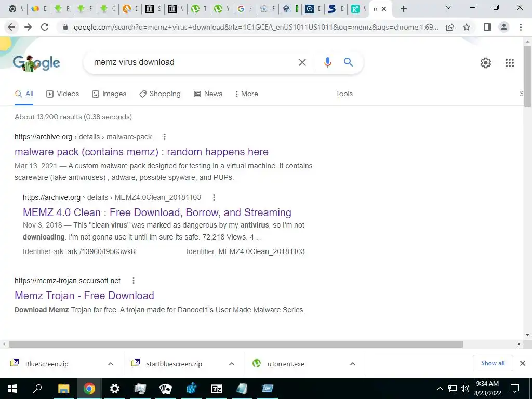Open search Tools options

344,94
